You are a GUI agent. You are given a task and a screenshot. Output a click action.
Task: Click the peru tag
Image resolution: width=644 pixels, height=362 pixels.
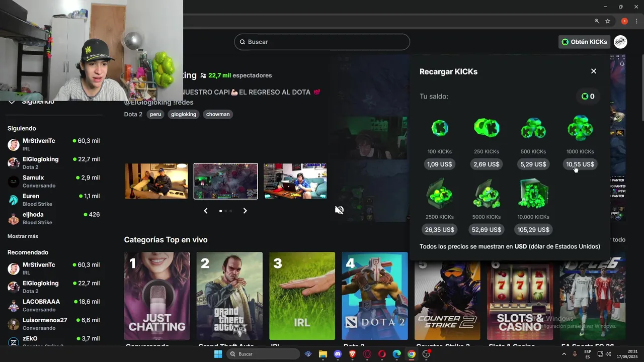coord(155,114)
